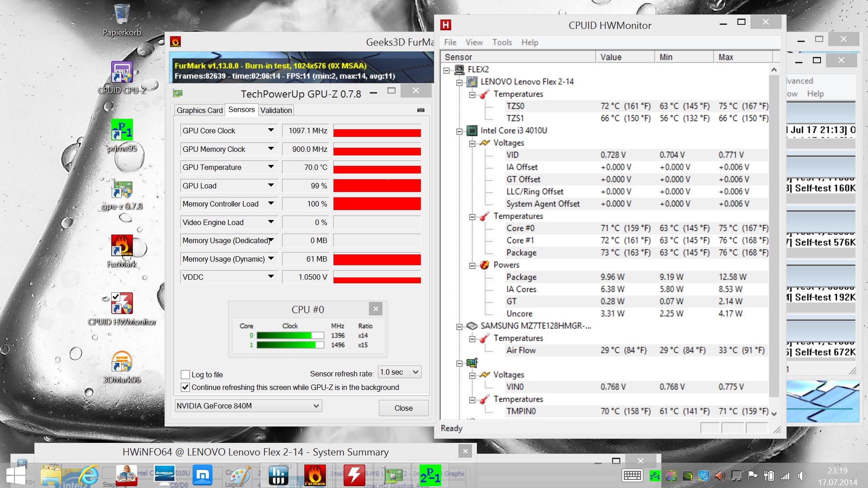Switch to prime95 in the taskbar
The height and width of the screenshot is (488, 868).
(x=430, y=475)
